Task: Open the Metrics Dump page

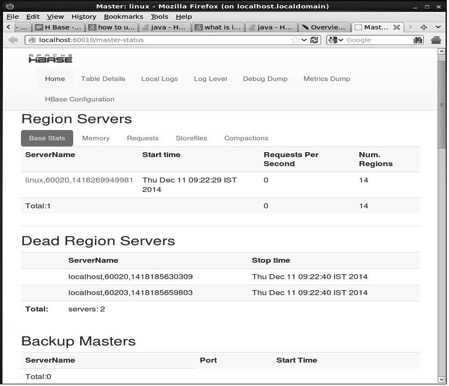Action: click(x=327, y=79)
